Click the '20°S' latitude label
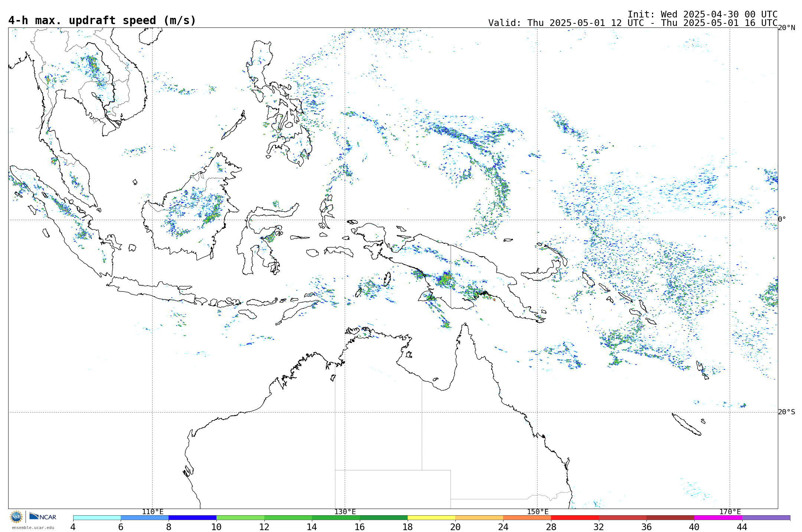 pyautogui.click(x=787, y=412)
